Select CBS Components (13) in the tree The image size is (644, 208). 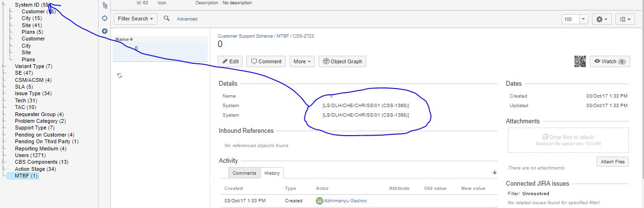[x=41, y=162]
